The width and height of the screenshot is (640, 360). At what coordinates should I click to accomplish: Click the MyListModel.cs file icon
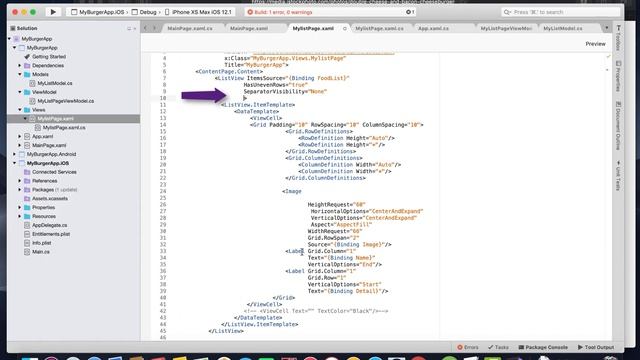pos(33,83)
